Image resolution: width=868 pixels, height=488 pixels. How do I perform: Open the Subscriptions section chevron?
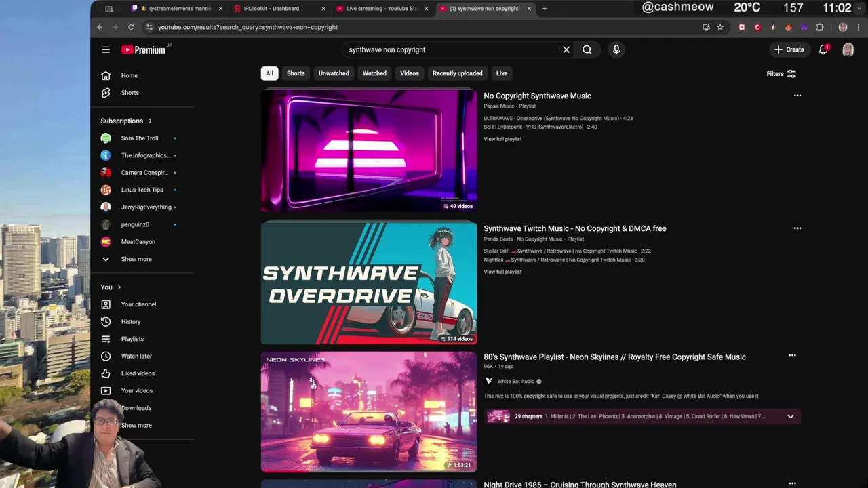[150, 121]
